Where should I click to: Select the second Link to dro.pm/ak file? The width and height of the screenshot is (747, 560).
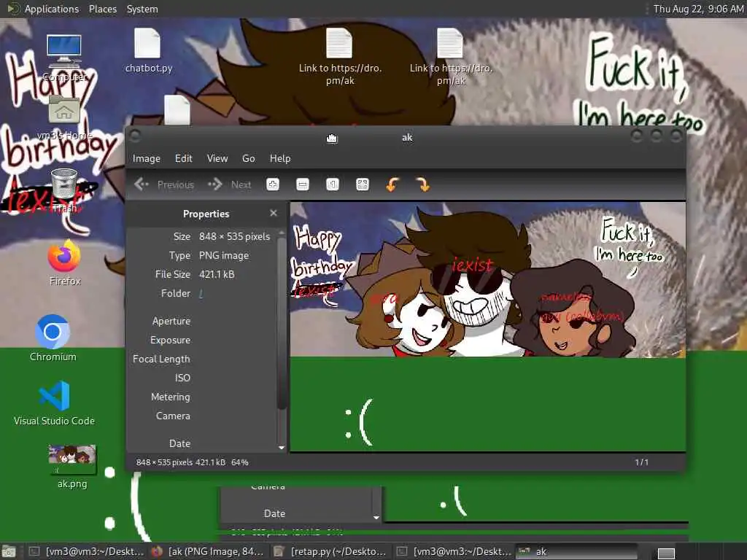pyautogui.click(x=451, y=56)
